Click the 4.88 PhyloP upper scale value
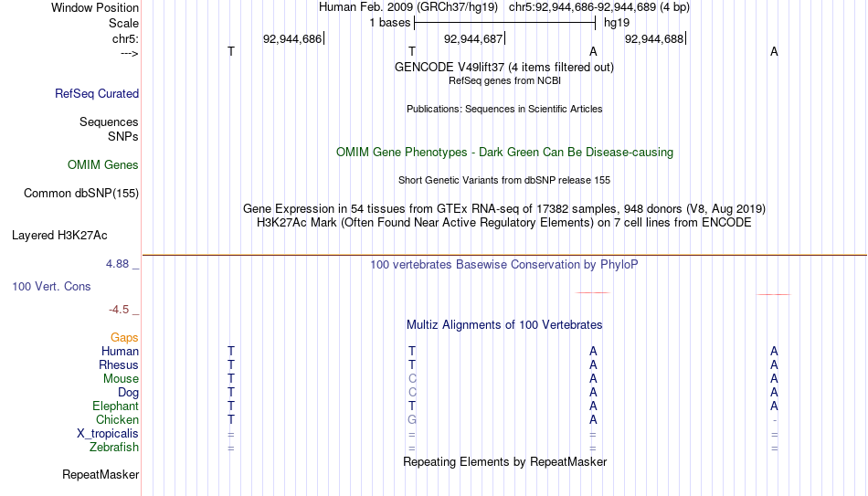Screen dimensions: 868x496 [x=117, y=264]
